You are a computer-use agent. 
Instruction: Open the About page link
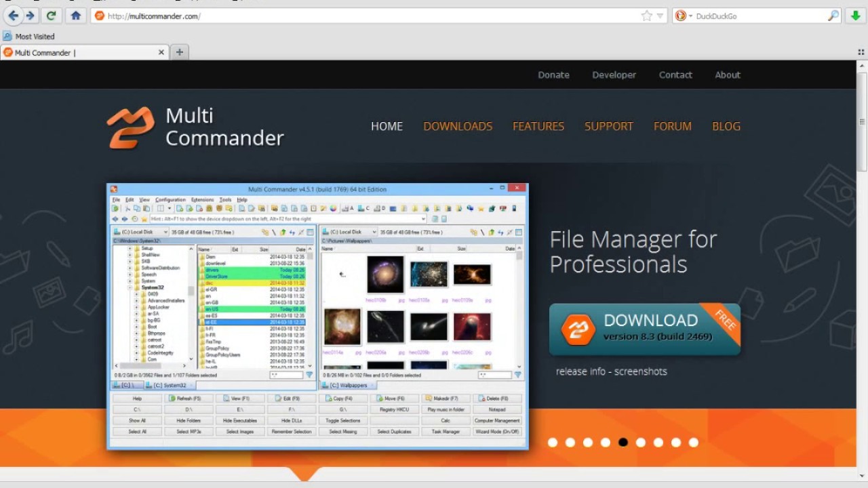728,75
